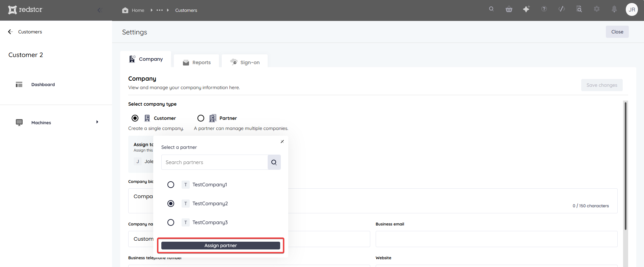644x267 pixels.
Task: Switch to the Company tab
Action: [146, 59]
